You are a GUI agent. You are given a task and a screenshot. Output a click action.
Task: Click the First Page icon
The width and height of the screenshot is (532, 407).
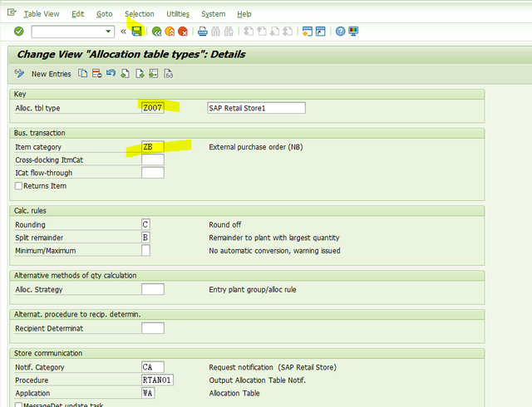[249, 32]
